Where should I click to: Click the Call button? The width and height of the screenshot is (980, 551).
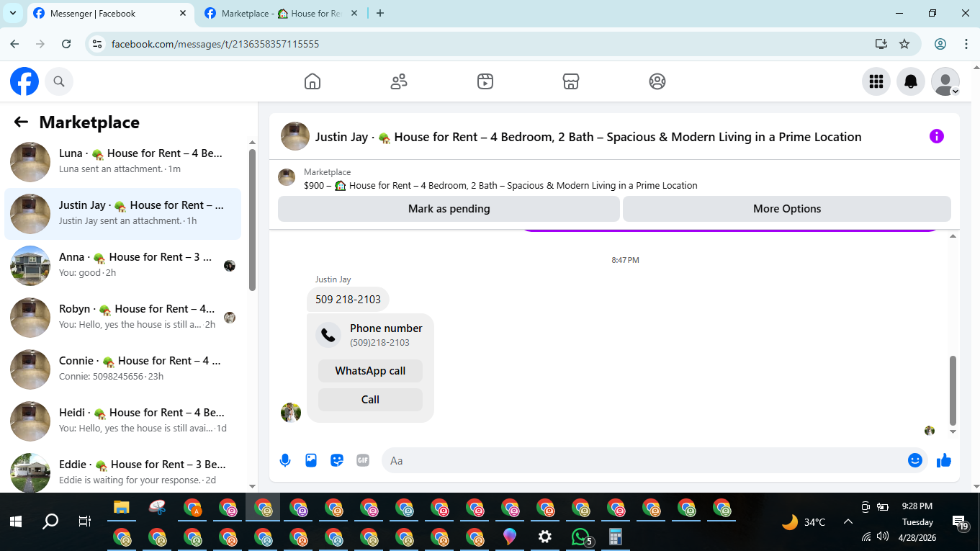click(x=370, y=400)
